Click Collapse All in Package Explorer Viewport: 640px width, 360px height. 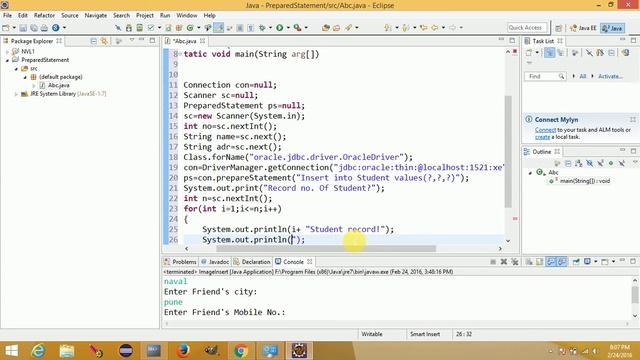(x=93, y=41)
